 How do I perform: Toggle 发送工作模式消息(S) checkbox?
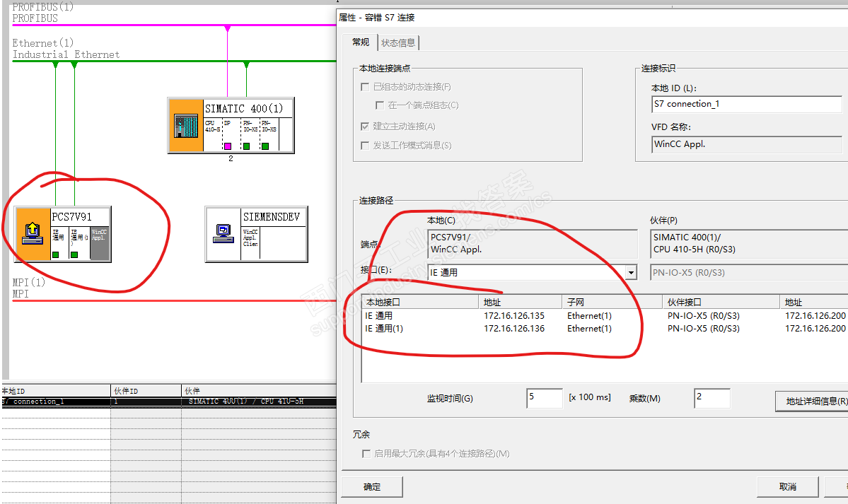365,146
